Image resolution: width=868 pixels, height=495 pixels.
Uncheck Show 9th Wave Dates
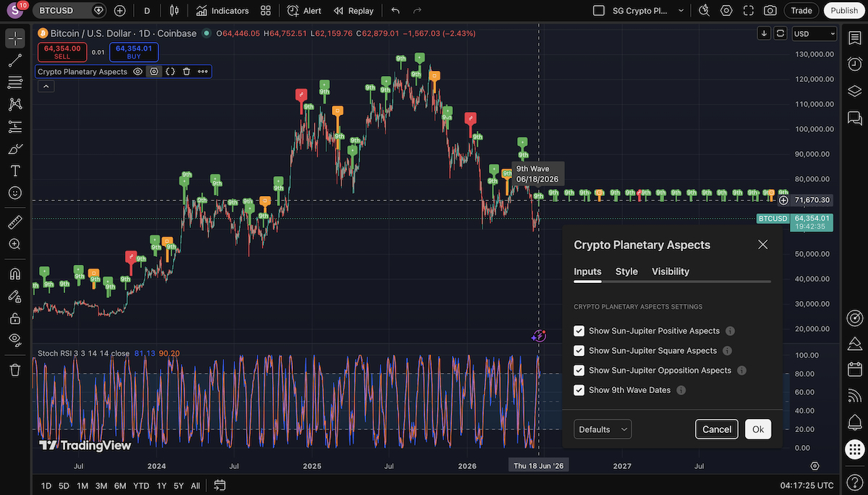(579, 390)
